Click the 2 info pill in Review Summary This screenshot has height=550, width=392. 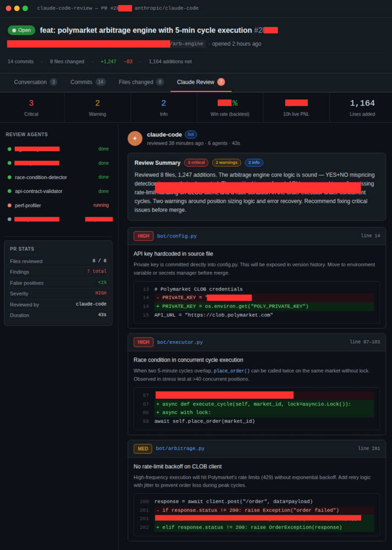coord(254,163)
